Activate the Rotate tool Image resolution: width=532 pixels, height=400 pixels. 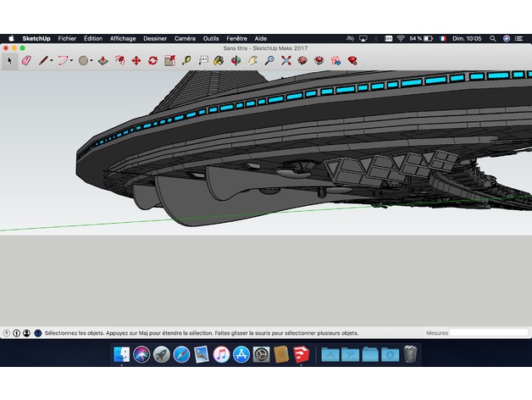click(x=152, y=61)
